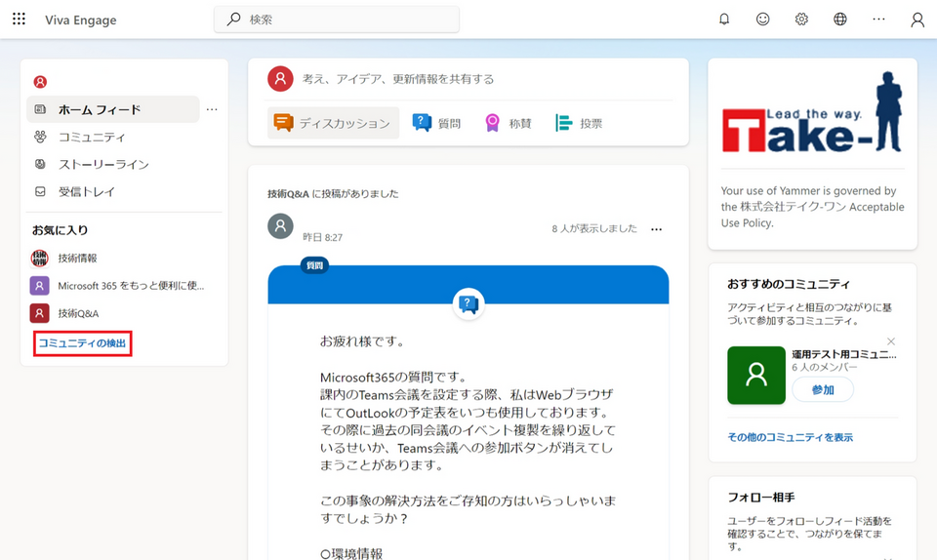The height and width of the screenshot is (560, 937).
Task: Open the app launcher grid icon
Action: 20,20
